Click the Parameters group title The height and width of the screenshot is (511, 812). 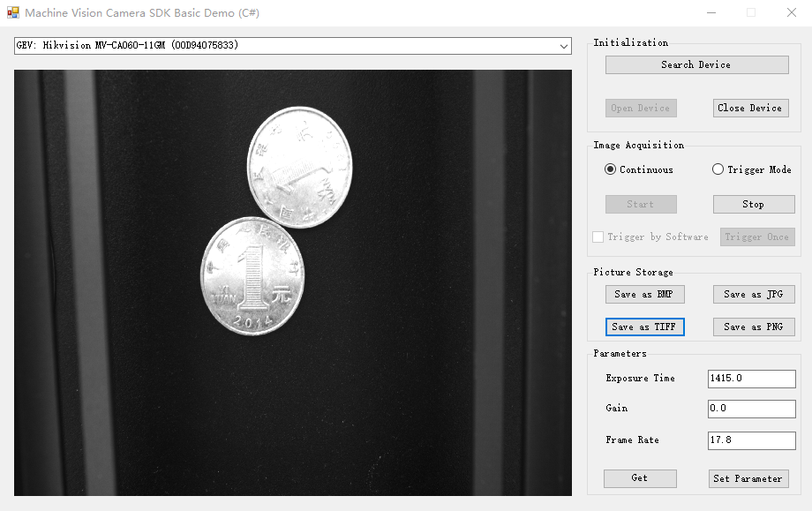620,353
